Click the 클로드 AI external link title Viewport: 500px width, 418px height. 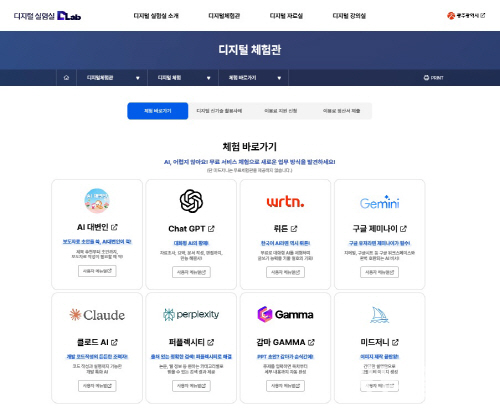pyautogui.click(x=97, y=342)
